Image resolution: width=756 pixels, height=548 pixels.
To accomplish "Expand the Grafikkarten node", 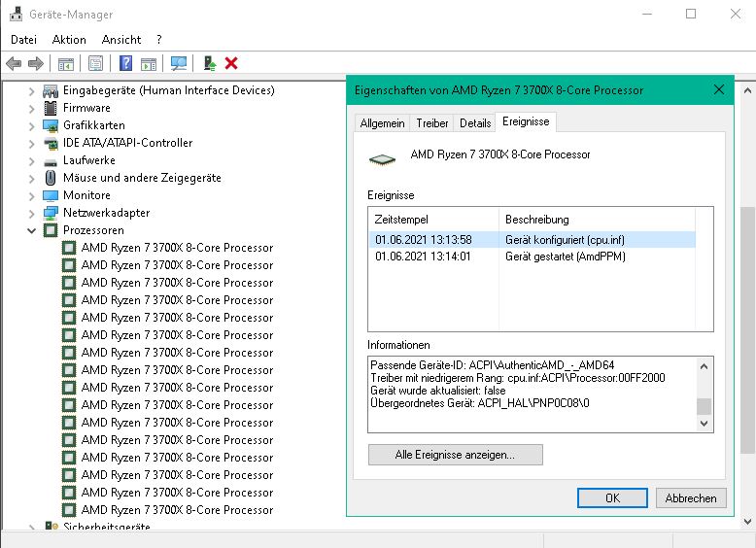I will [32, 125].
